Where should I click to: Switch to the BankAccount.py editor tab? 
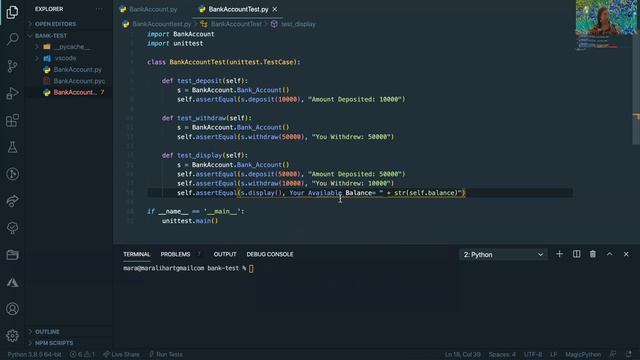tap(153, 9)
